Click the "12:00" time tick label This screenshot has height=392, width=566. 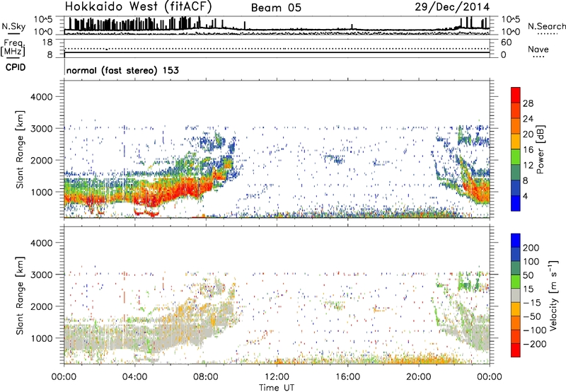pos(277,377)
